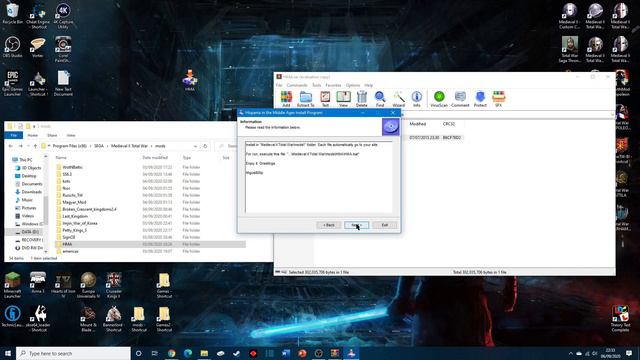Image resolution: width=640 pixels, height=360 pixels.
Task: Click the Comment icon in WinRAR toolbar
Action: (460, 99)
